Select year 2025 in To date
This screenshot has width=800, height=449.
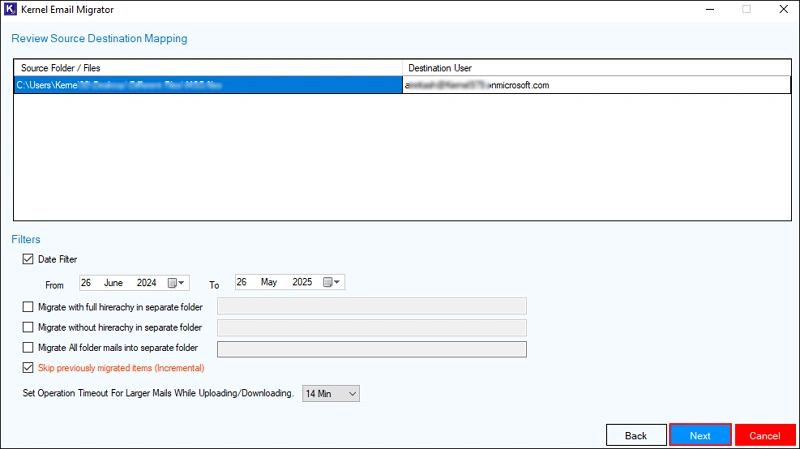click(302, 282)
